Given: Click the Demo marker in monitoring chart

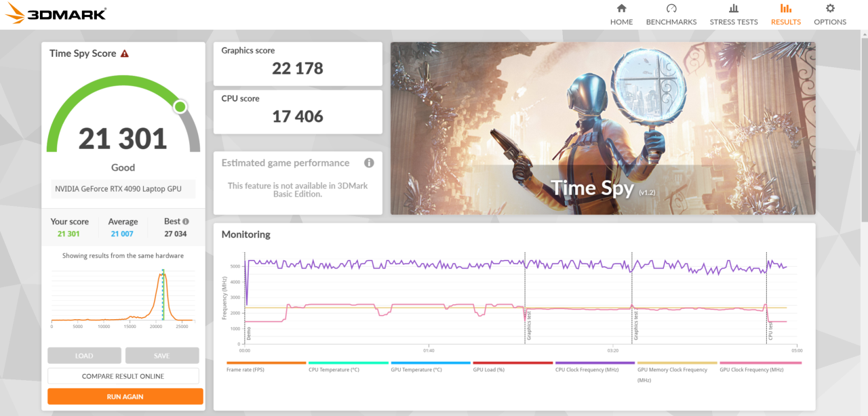Looking at the screenshot, I should point(248,333).
